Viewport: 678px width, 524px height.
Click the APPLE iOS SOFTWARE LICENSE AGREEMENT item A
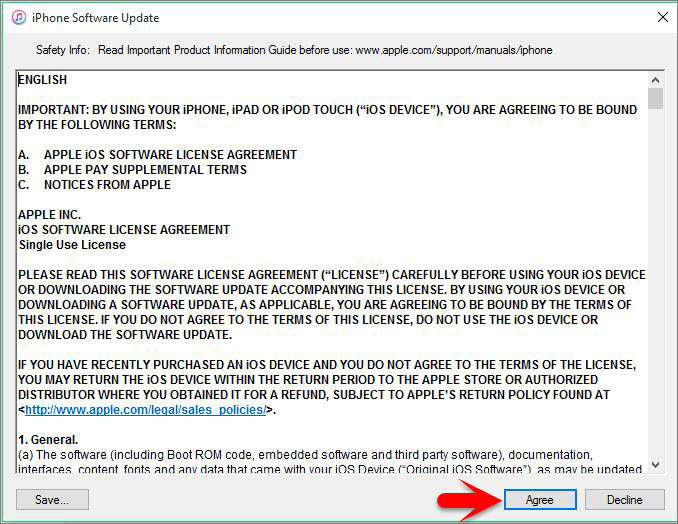click(170, 155)
